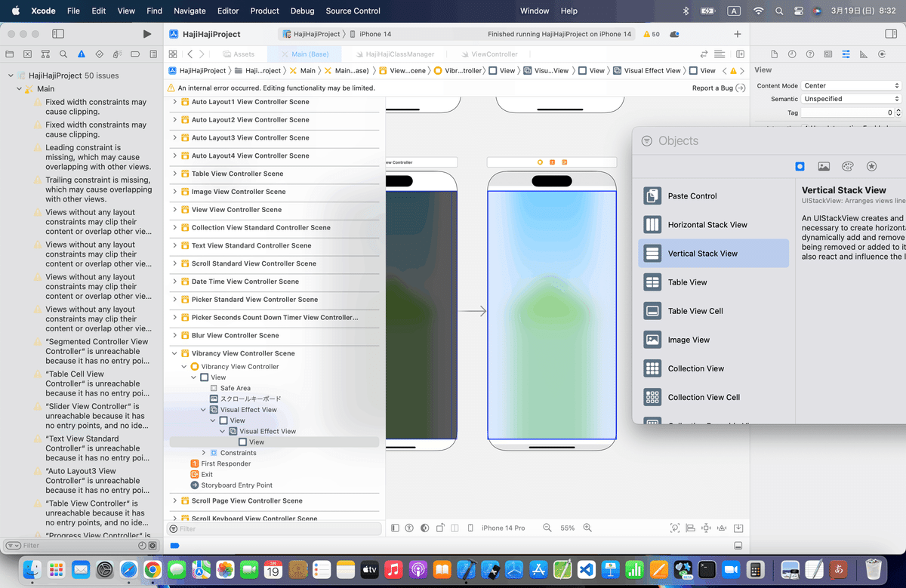906x588 pixels.
Task: Show the color palette library tab
Action: point(848,167)
